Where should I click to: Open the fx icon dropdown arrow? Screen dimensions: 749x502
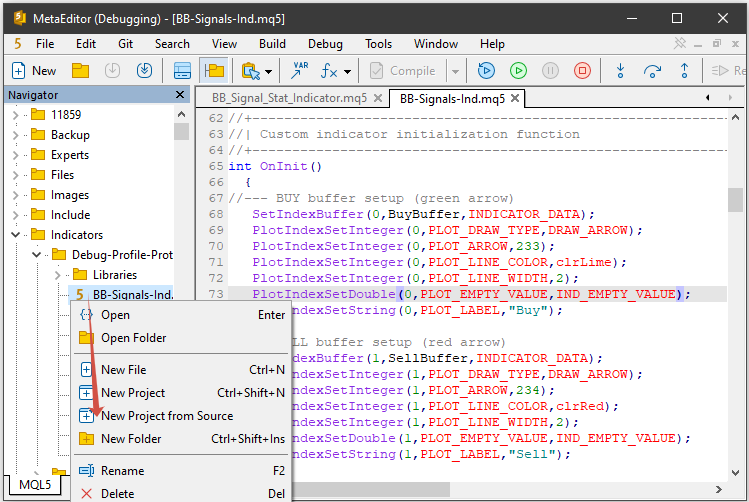(347, 72)
